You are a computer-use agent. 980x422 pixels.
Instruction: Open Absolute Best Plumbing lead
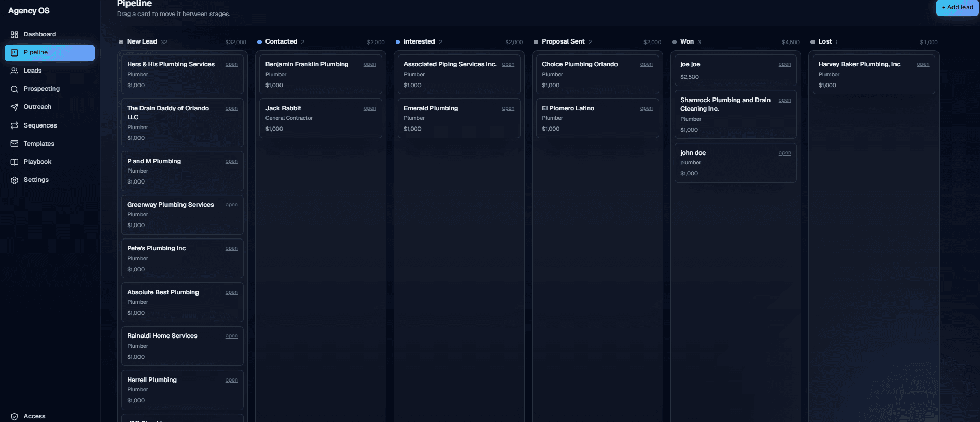231,292
